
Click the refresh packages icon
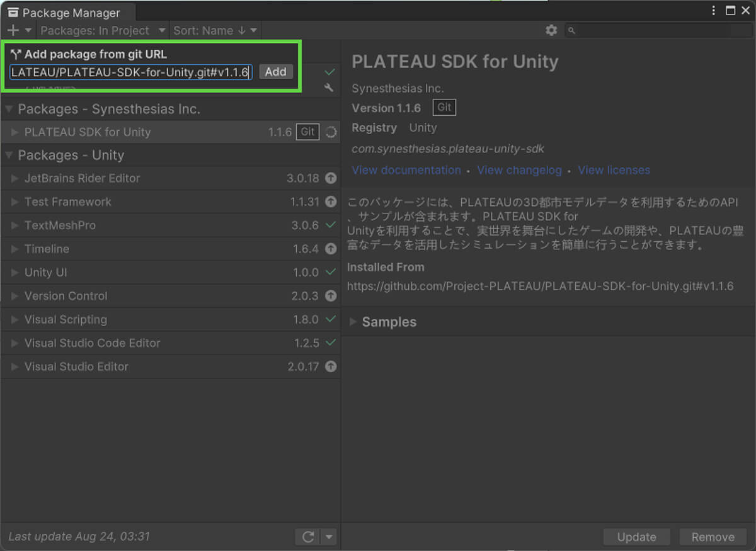[x=307, y=537]
